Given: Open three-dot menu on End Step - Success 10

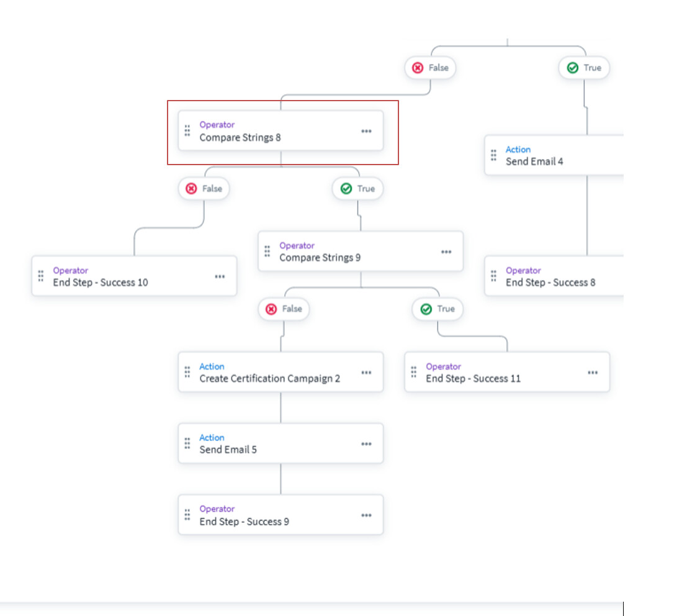Looking at the screenshot, I should (x=220, y=277).
